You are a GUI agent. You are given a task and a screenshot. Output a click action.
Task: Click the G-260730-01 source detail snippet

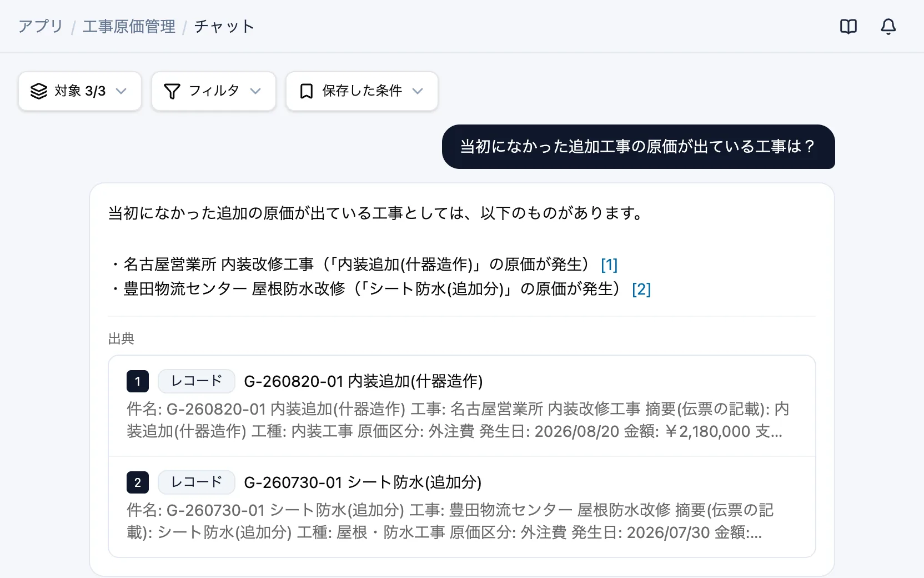click(x=450, y=521)
